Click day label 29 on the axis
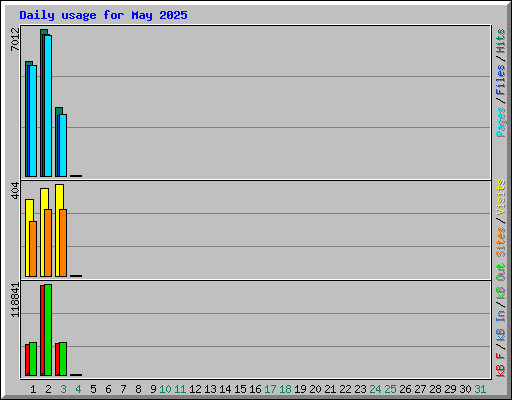This screenshot has width=512, height=400. click(x=450, y=389)
